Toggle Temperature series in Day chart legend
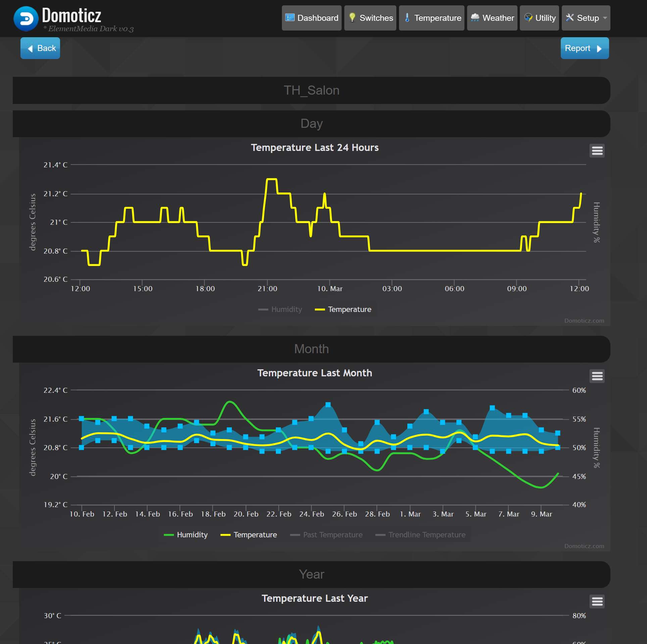 [x=343, y=309]
